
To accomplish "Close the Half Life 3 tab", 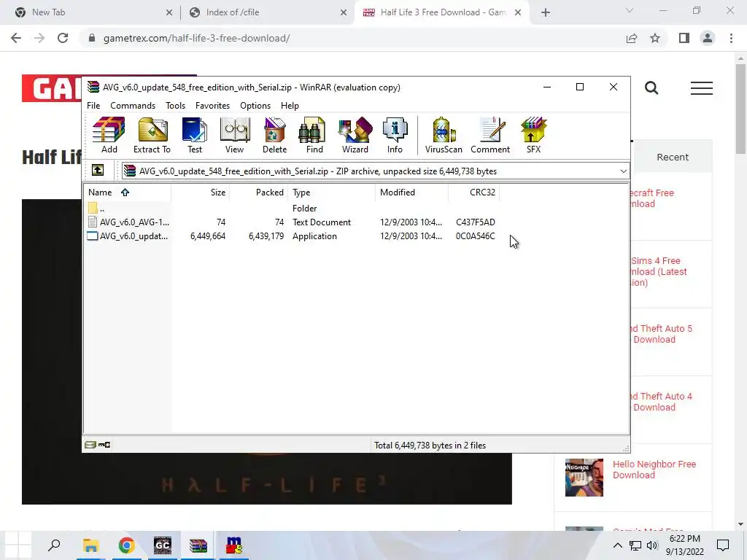I will [518, 12].
